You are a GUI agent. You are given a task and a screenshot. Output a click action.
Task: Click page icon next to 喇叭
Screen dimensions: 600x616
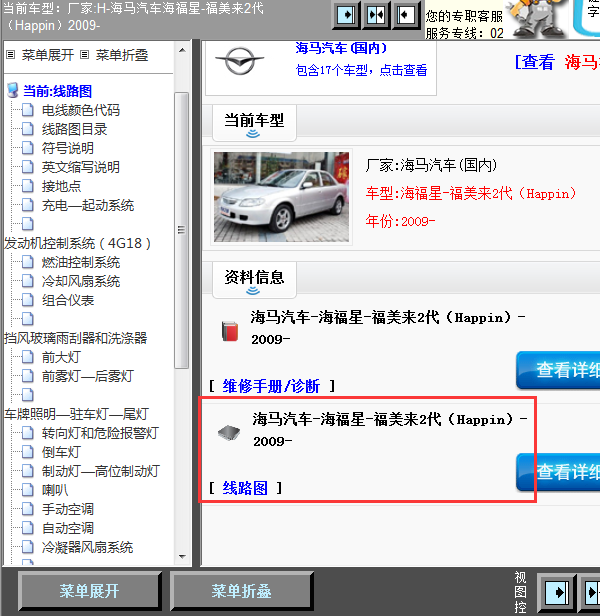[28, 490]
